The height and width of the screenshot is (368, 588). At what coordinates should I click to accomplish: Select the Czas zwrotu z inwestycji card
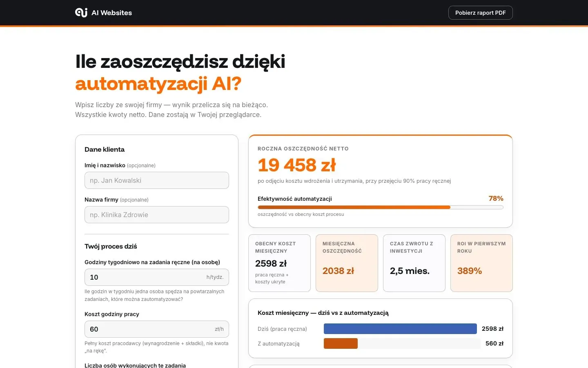pos(414,263)
